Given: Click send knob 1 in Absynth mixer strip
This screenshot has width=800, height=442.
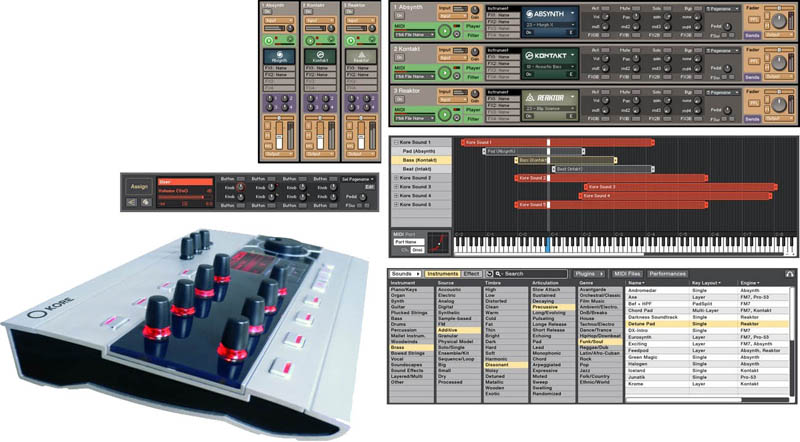Looking at the screenshot, I should point(270,99).
